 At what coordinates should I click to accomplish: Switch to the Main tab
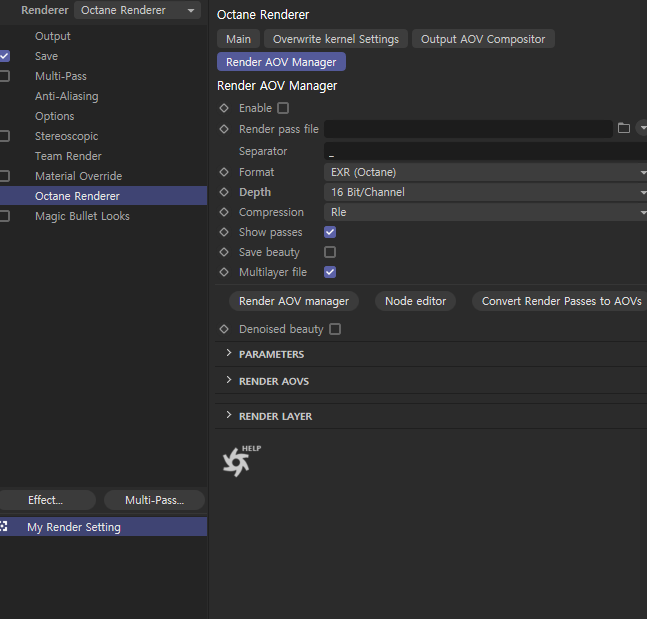(238, 39)
